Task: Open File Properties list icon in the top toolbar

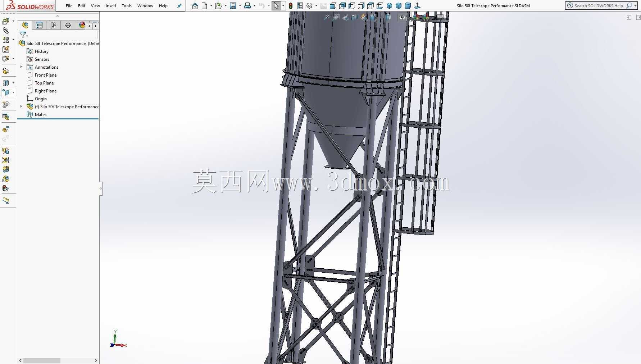Action: 300,6
